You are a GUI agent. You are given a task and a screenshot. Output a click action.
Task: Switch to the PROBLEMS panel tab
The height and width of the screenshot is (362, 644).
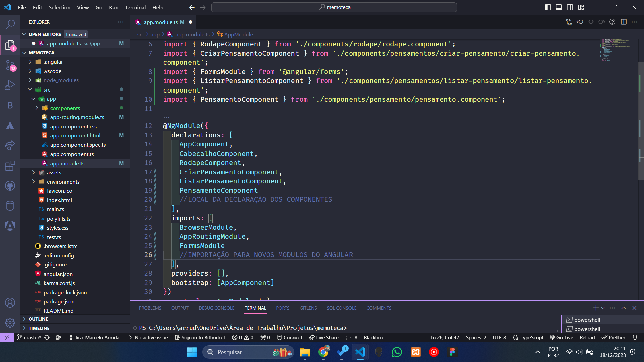coord(150,308)
